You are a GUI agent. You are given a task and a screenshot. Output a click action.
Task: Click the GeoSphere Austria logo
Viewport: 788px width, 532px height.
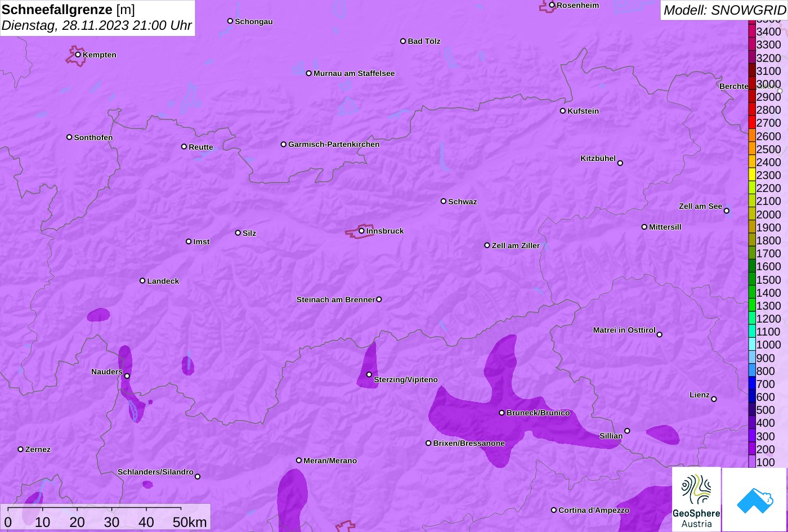tap(696, 499)
